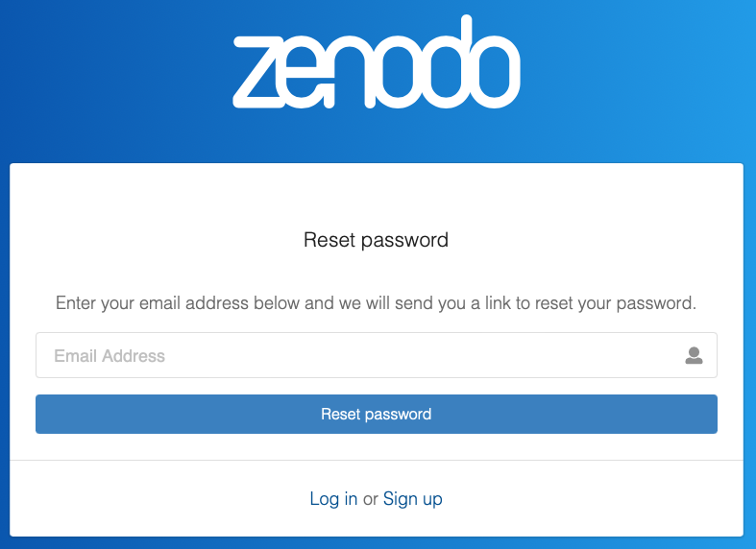Click the "Email Address" placeholder text

110,356
